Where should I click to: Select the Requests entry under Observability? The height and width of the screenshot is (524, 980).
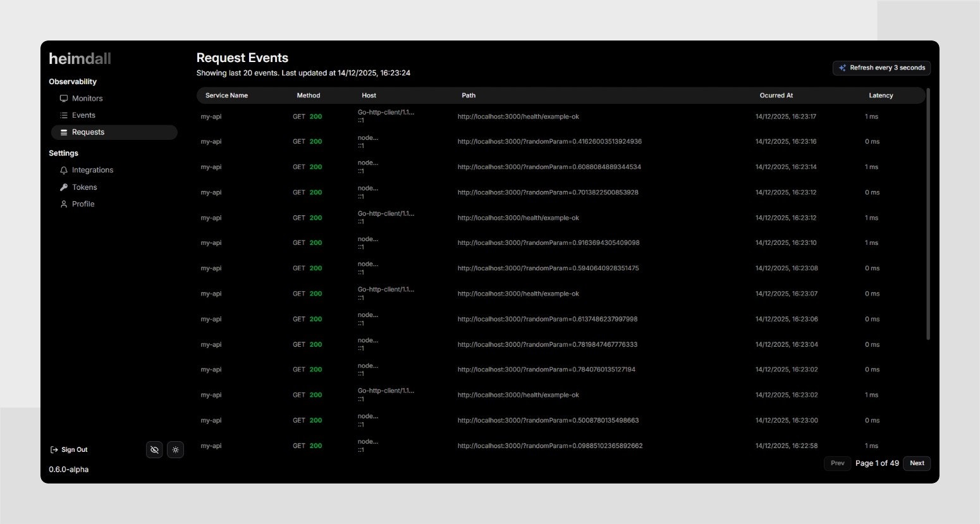point(89,132)
